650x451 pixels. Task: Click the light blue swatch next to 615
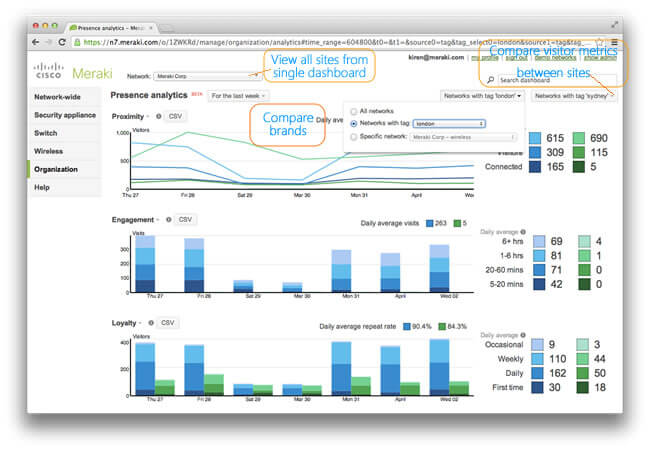point(535,138)
